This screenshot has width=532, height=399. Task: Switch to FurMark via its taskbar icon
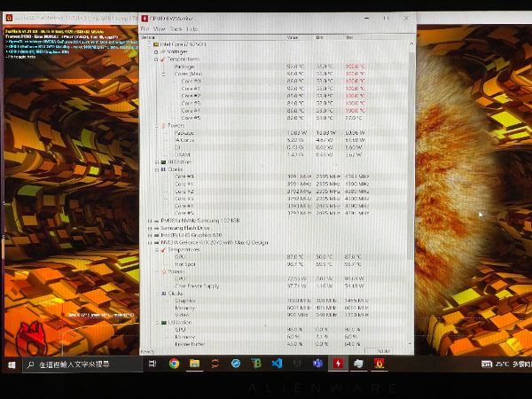pos(379,364)
